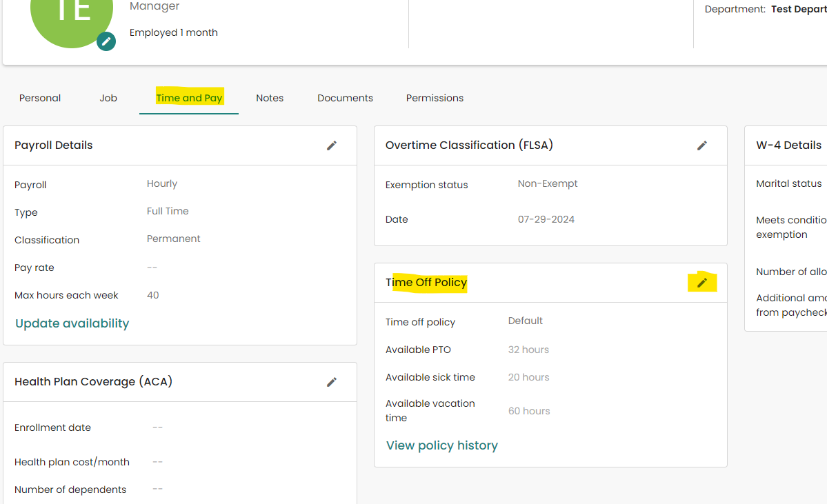Edit the Payroll Details section via its pencil icon
This screenshot has height=504, width=827.
[x=332, y=145]
